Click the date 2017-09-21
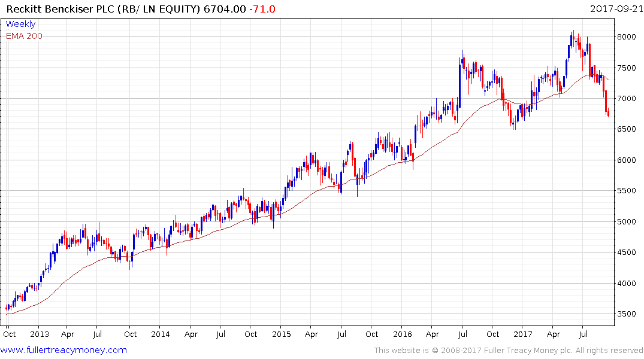The image size is (644, 359). tap(616, 8)
